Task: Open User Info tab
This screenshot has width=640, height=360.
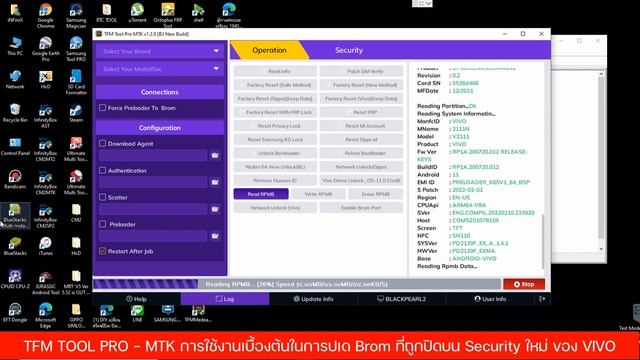Action: pyautogui.click(x=490, y=299)
